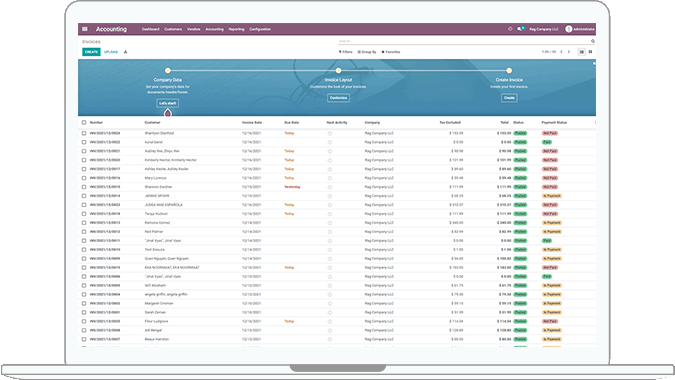Switch to kanban view
This screenshot has height=380, width=675.
coord(590,52)
